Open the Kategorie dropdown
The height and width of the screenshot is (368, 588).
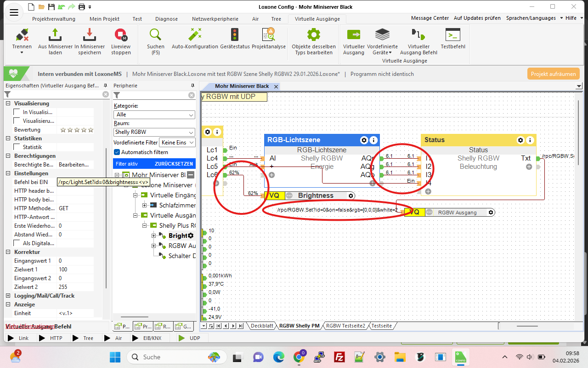[x=154, y=115]
